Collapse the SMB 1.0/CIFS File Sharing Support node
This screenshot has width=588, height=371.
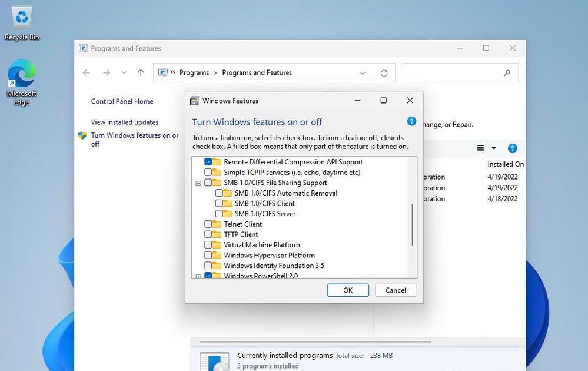coord(198,183)
